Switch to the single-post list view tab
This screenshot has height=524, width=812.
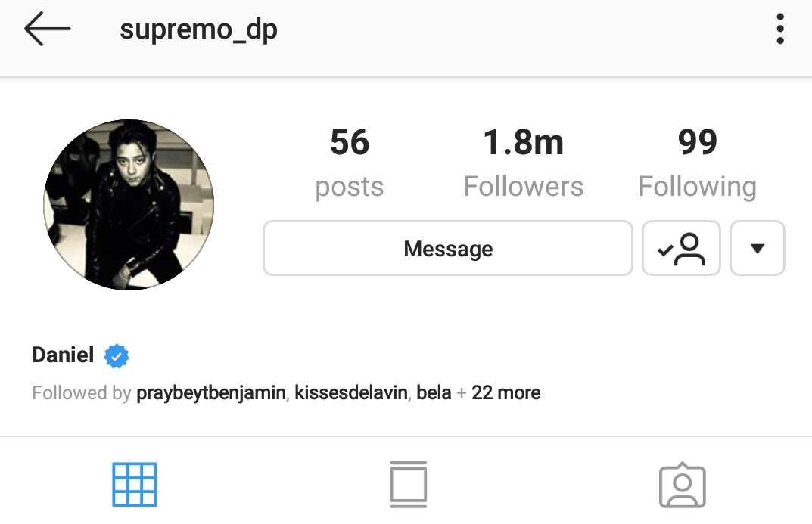[x=409, y=484]
